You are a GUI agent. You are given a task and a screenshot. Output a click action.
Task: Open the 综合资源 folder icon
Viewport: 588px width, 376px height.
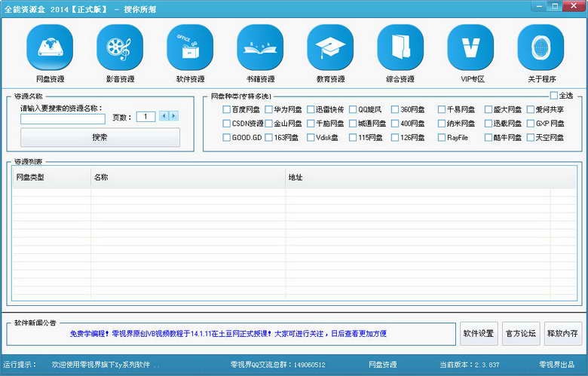click(400, 47)
